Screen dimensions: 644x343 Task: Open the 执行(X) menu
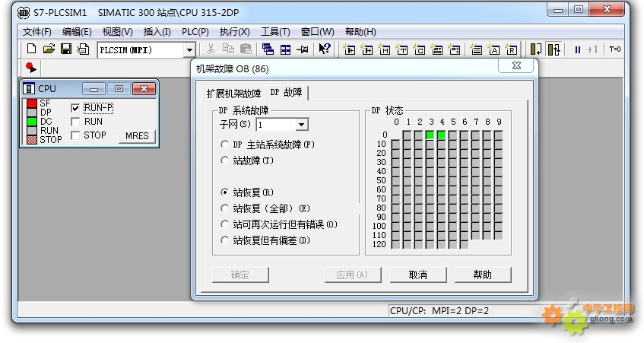[x=234, y=32]
